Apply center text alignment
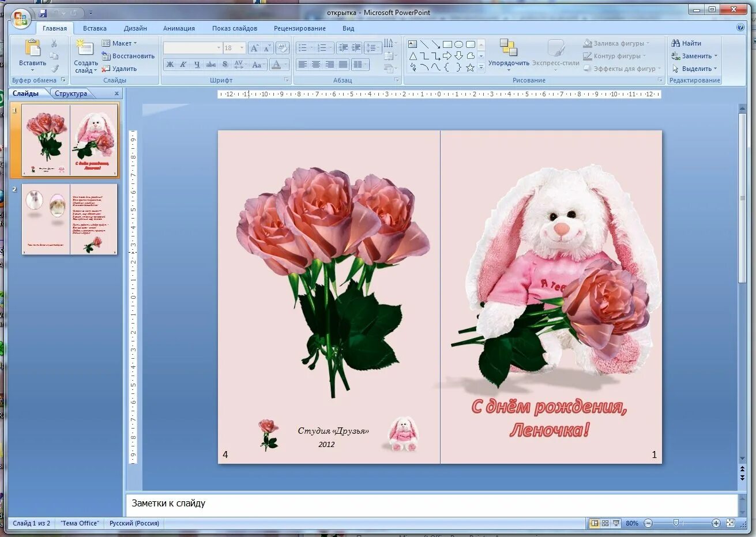This screenshot has height=537, width=756. coord(316,64)
